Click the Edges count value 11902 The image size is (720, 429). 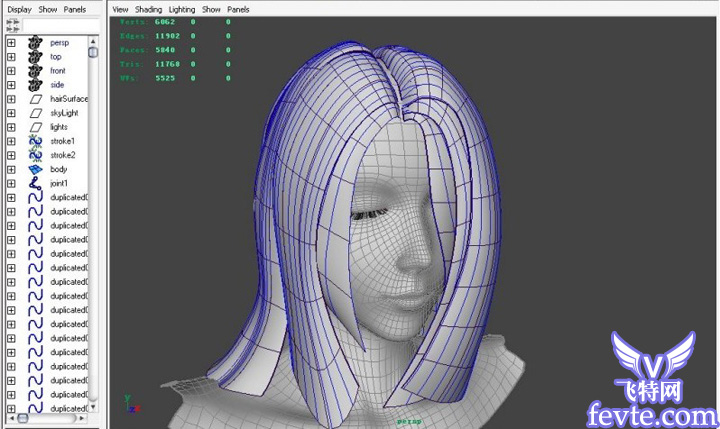pyautogui.click(x=167, y=36)
